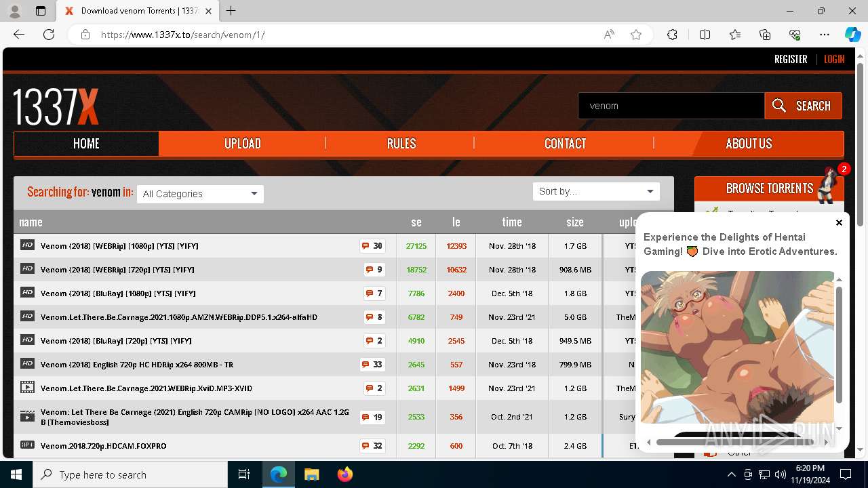Click the clock showing 6:20 PM

809,468
